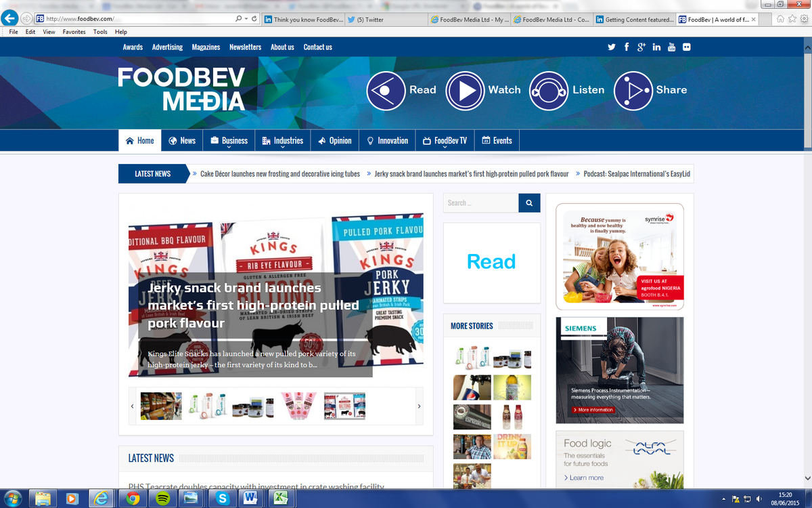The image size is (812, 508).
Task: Open FoodBev Facebook page icon
Action: point(627,47)
